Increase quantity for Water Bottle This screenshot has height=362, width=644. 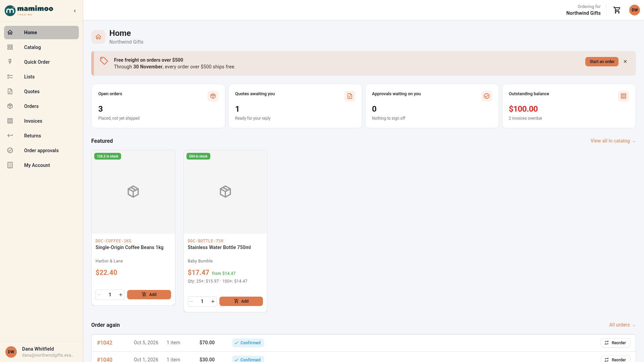(x=213, y=301)
